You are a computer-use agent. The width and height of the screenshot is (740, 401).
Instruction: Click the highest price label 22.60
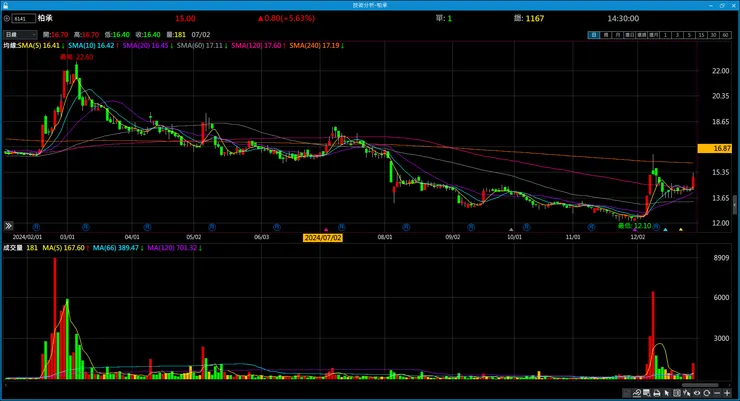76,57
